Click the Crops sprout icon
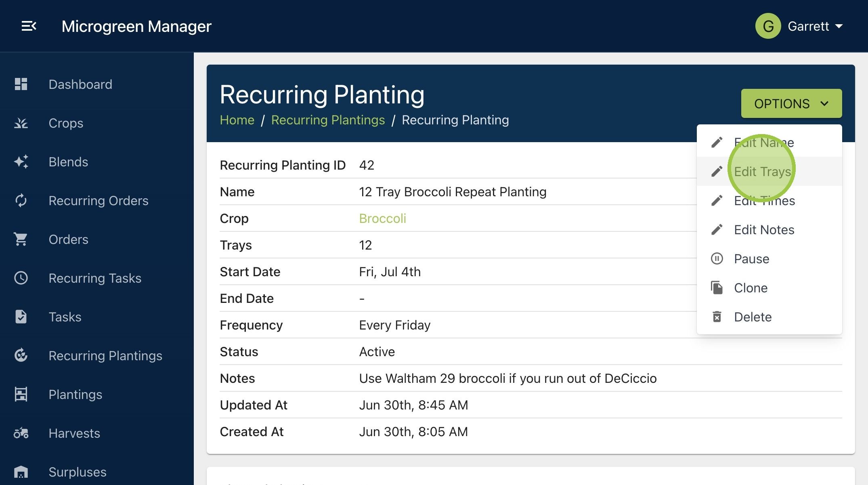Viewport: 868px width, 485px height. (21, 123)
